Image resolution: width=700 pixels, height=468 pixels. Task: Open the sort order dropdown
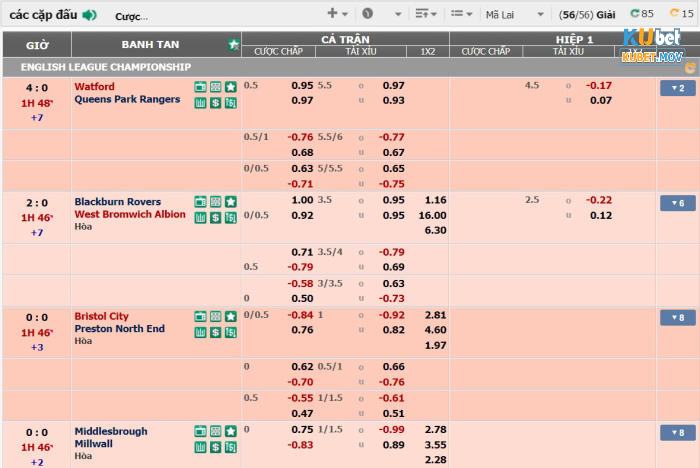[426, 14]
